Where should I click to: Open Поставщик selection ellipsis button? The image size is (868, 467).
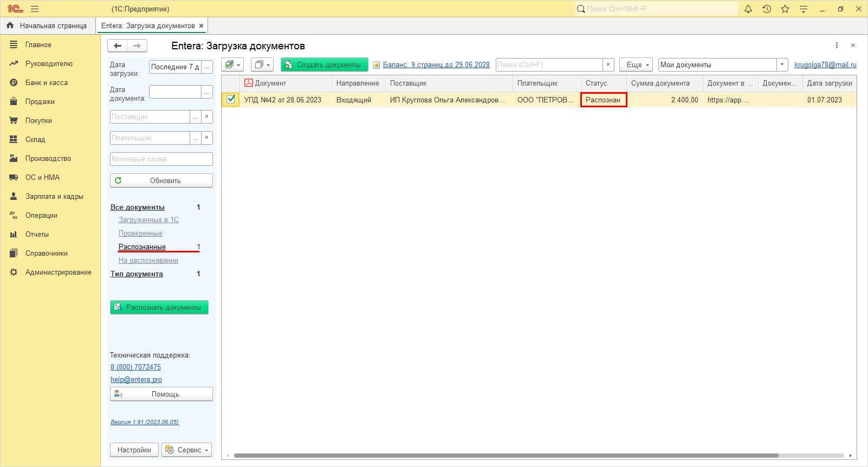(196, 117)
